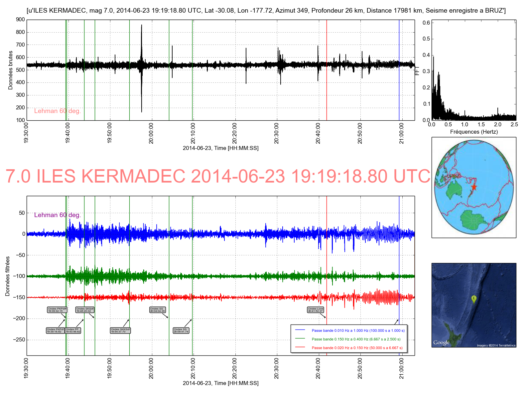Viewport: 532px width, 395px height.
Task: Click the large pink earthquake title text
Action: (x=218, y=176)
